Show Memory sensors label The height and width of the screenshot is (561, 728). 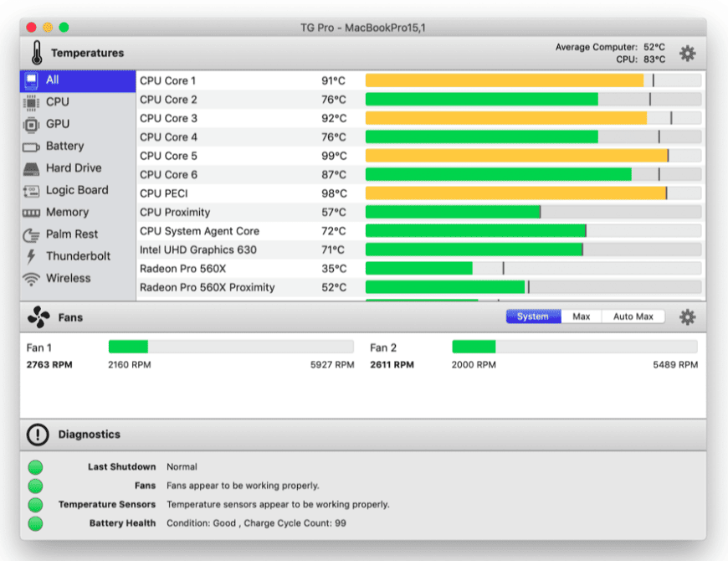click(67, 212)
